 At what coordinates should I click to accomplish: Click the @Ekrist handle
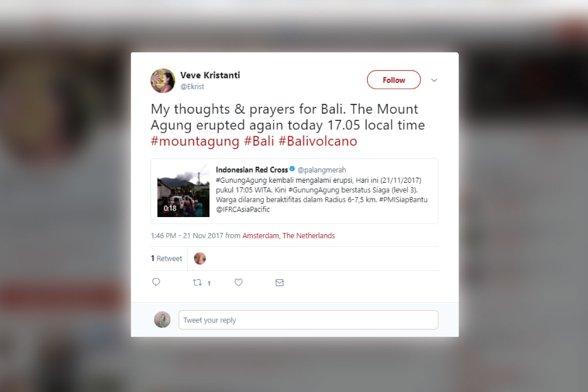[192, 87]
